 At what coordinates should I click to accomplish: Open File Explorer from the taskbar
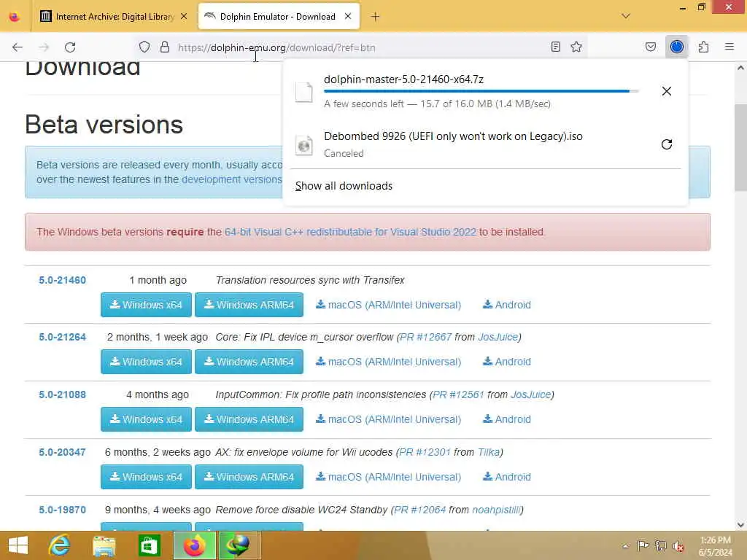pos(104,545)
